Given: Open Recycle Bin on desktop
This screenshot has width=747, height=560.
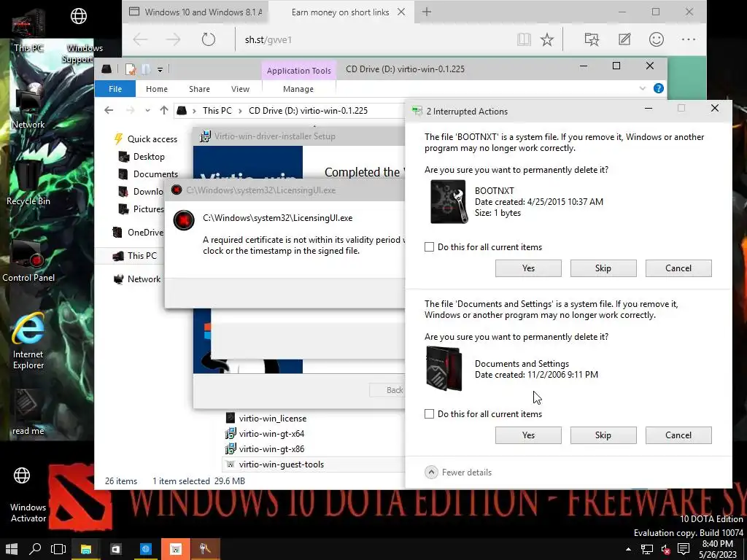Looking at the screenshot, I should click(x=28, y=183).
